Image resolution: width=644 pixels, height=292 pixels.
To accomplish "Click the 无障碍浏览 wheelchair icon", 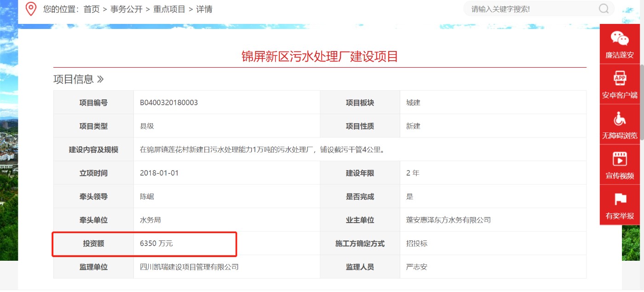I will point(620,120).
